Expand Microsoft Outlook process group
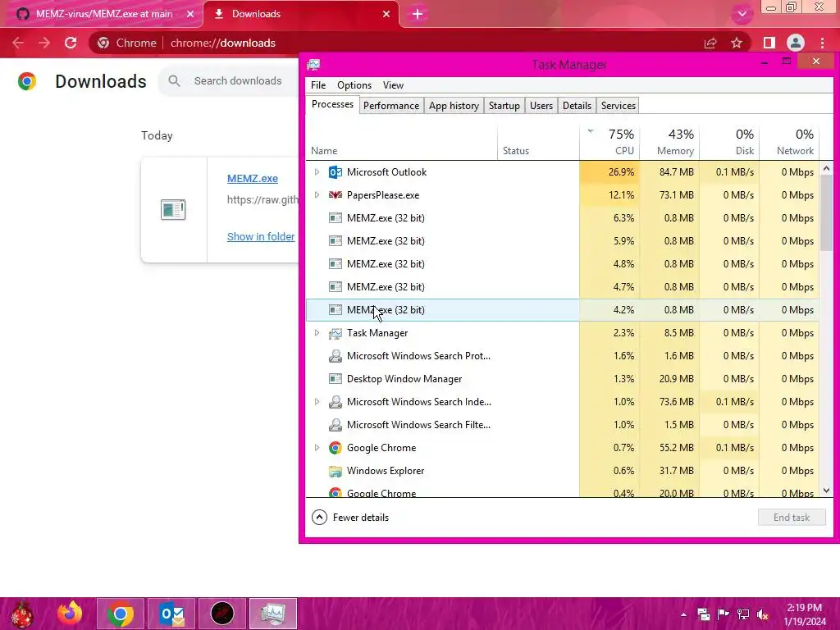This screenshot has height=630, width=840. [317, 172]
